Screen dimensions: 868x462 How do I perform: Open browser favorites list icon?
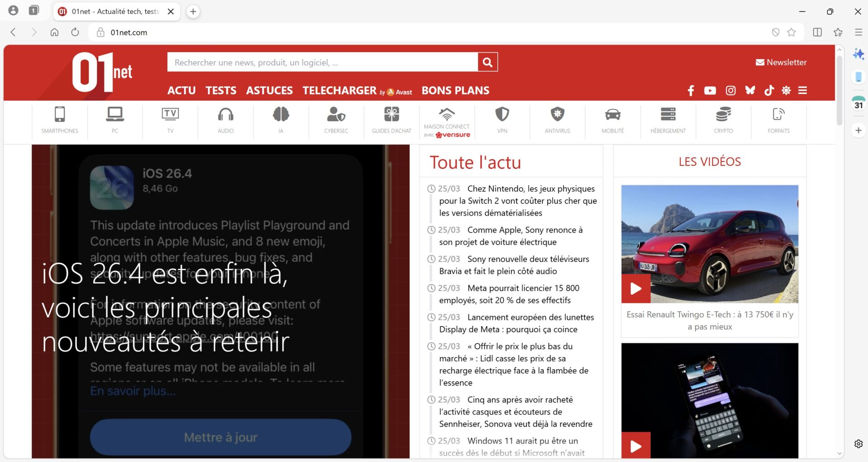[838, 32]
